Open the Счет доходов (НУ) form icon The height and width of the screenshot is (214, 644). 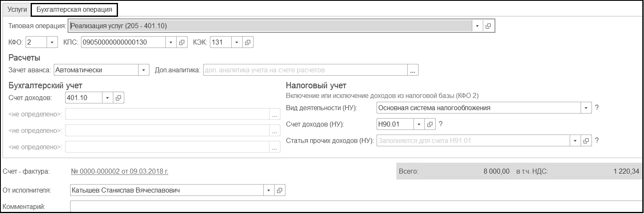point(430,124)
